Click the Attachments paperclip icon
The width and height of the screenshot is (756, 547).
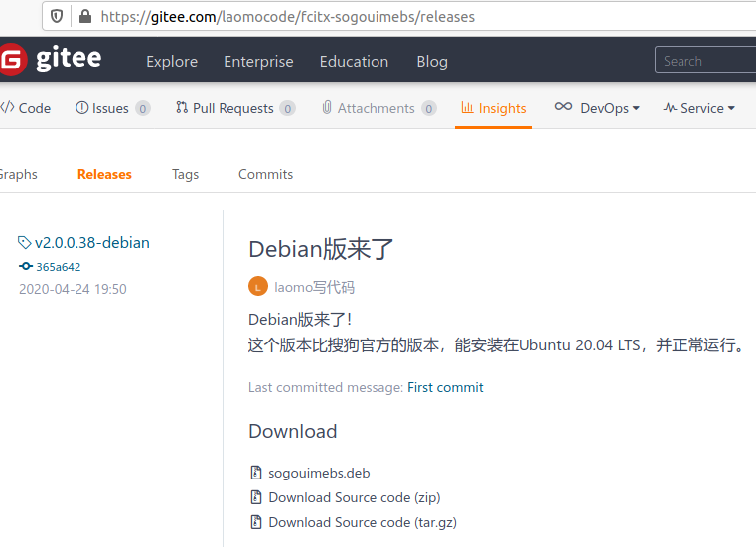click(327, 107)
